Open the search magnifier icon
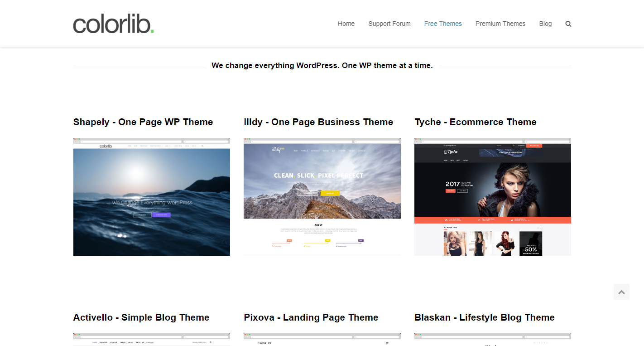Viewport: 644px width, 346px height. click(568, 24)
